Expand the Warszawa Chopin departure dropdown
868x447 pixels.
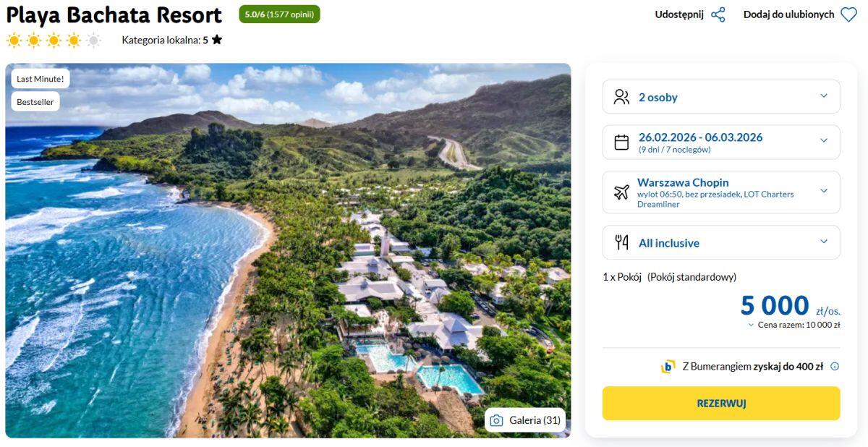[x=823, y=191]
